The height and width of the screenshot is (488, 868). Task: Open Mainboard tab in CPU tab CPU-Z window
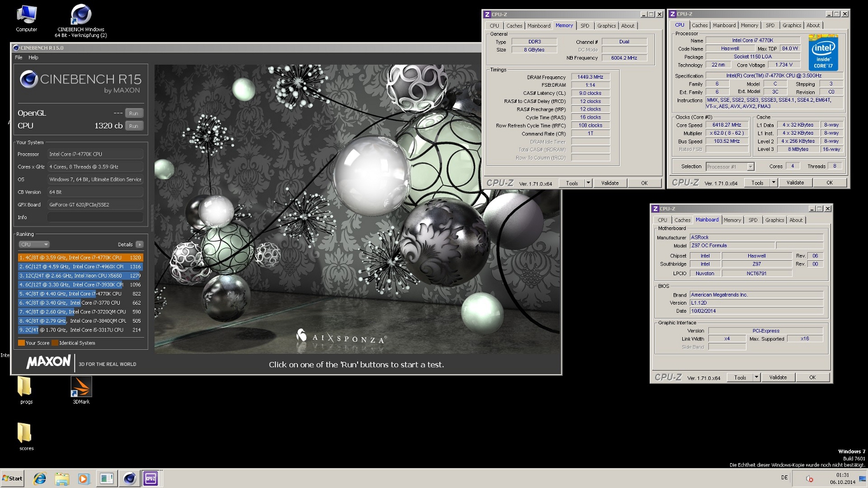[x=724, y=25]
